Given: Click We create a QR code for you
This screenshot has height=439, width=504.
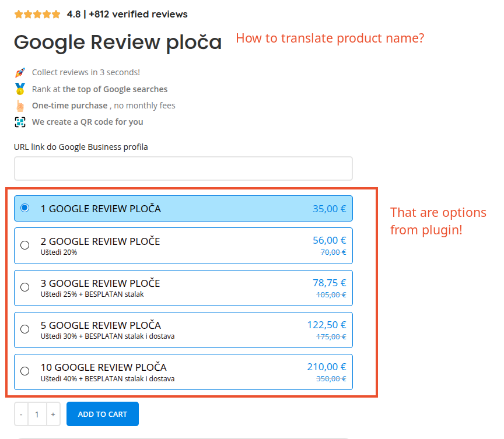Looking at the screenshot, I should pos(87,122).
